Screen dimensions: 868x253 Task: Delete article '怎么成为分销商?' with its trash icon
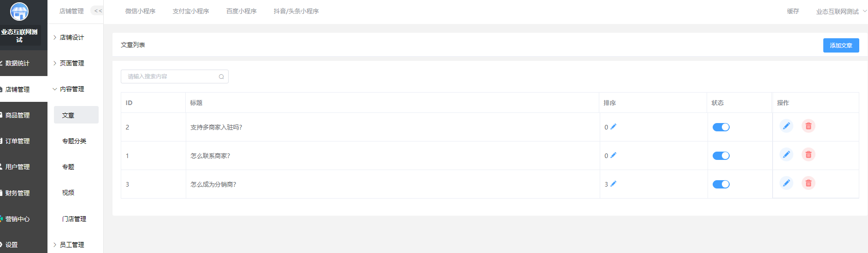click(x=809, y=183)
